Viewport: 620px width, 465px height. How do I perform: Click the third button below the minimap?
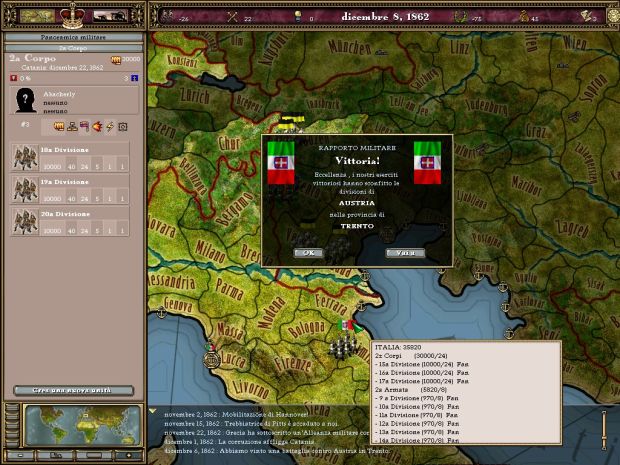coord(93,456)
